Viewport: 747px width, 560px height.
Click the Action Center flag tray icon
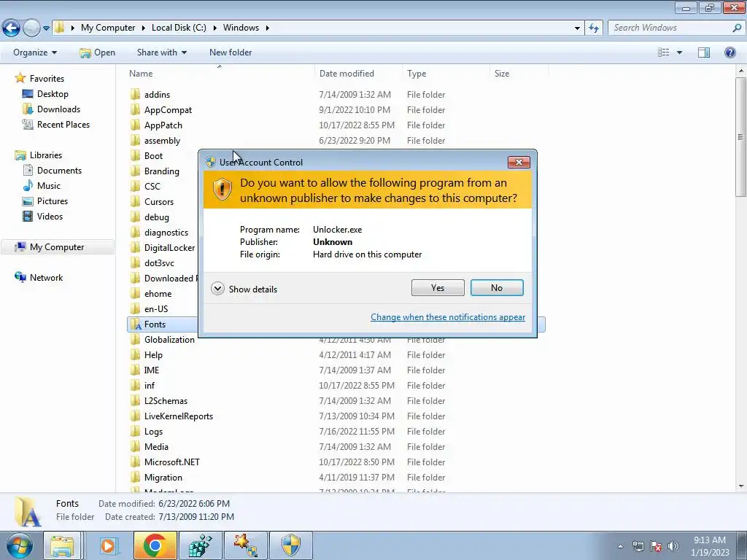tap(656, 546)
